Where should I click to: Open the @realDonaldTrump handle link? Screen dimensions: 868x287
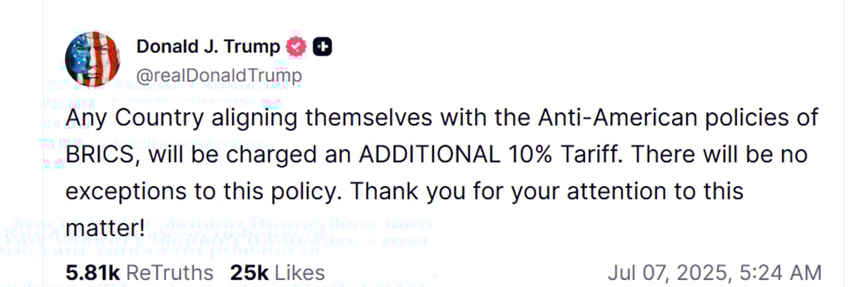tap(219, 76)
